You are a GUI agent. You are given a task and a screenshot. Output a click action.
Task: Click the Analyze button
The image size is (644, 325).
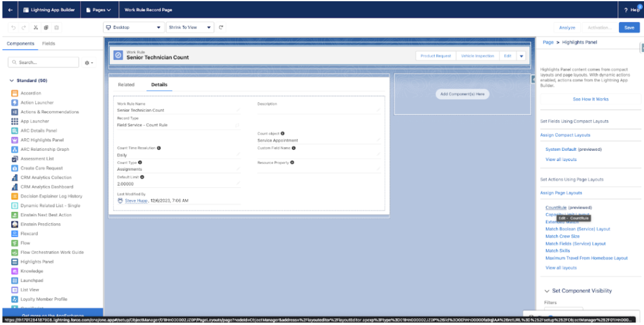click(x=567, y=28)
